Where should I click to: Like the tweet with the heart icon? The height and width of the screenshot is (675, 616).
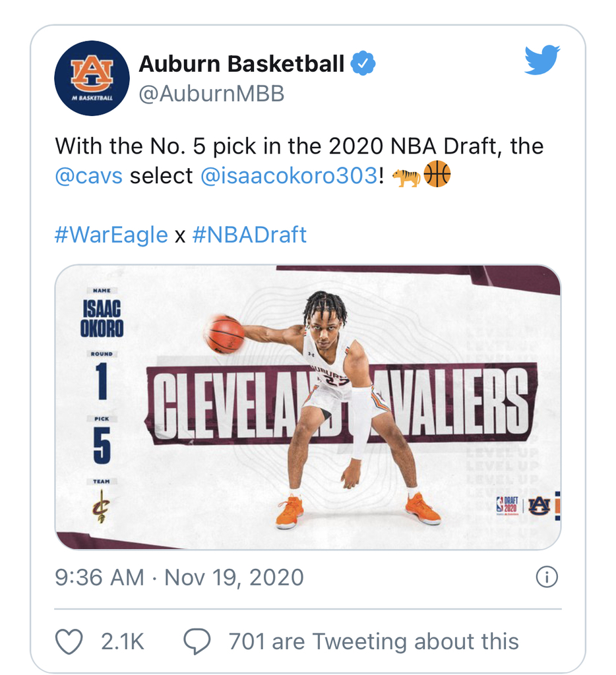pyautogui.click(x=69, y=641)
